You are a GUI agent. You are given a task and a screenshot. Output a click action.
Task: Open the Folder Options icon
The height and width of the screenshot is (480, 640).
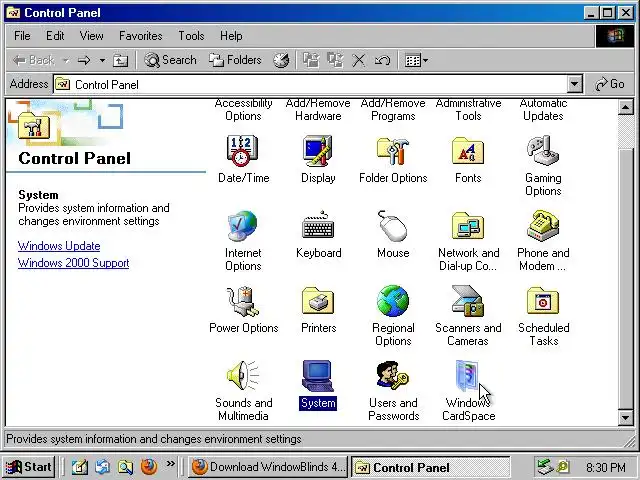point(393,151)
